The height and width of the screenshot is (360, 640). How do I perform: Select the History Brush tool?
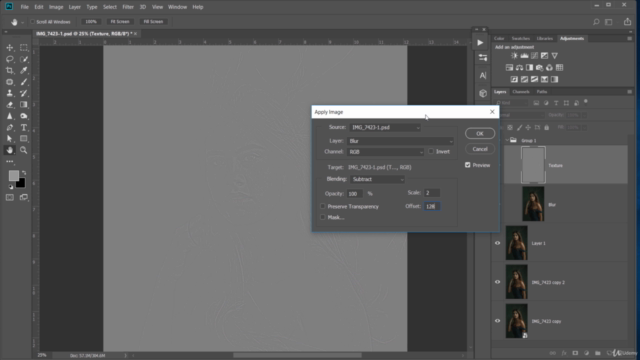[24, 93]
